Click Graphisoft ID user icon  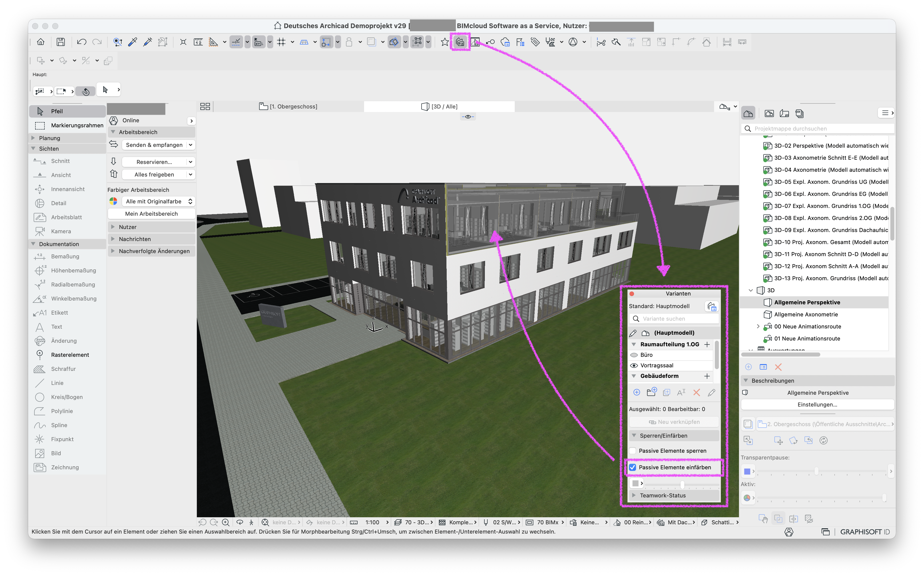789,532
